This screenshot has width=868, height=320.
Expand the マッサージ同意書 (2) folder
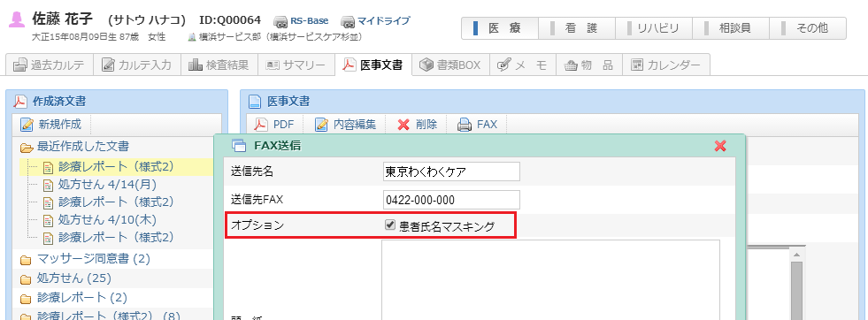[26, 259]
